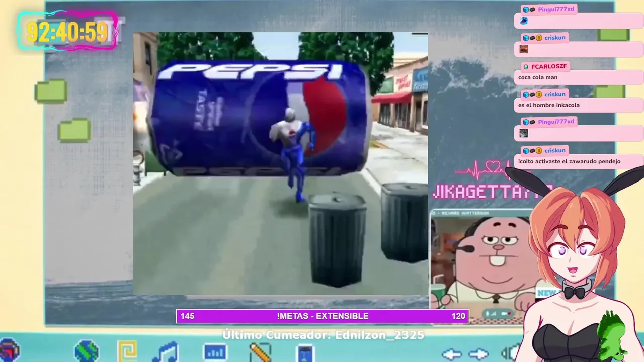The height and width of the screenshot is (362, 644).
Task: Click 'Último Cumeador: Ednilzon_2325' label
Action: [x=323, y=335]
